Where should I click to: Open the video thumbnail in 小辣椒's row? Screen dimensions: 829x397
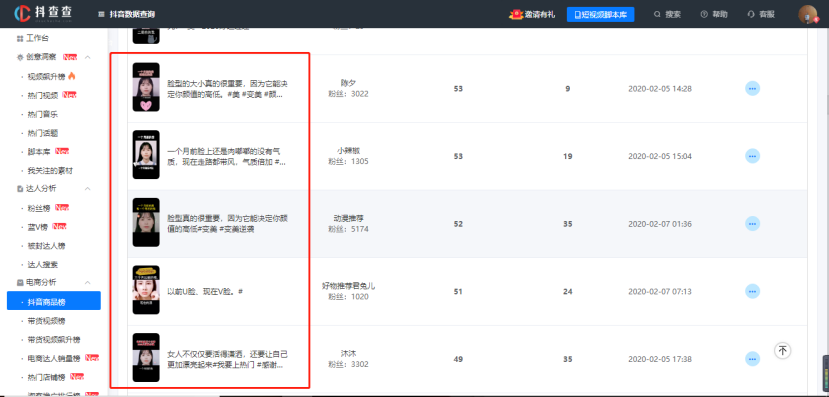pyautogui.click(x=146, y=155)
